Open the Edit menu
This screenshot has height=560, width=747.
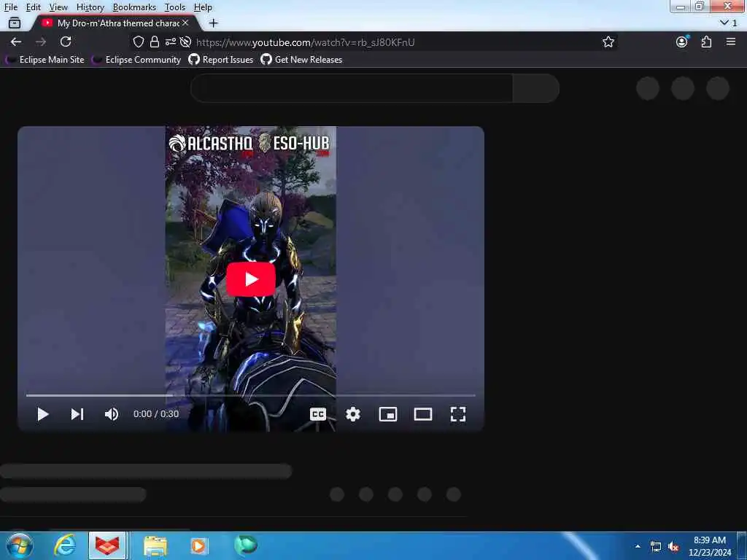33,7
